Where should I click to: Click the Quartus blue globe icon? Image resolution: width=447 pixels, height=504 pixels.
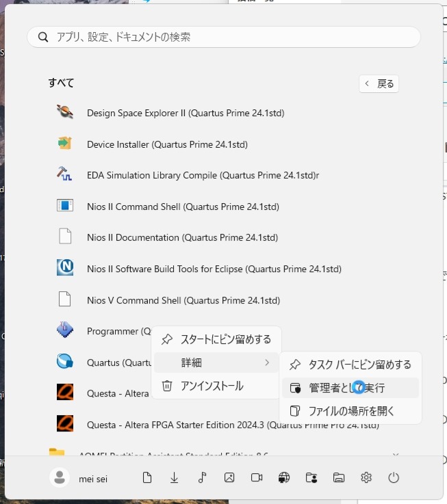pyautogui.click(x=64, y=361)
